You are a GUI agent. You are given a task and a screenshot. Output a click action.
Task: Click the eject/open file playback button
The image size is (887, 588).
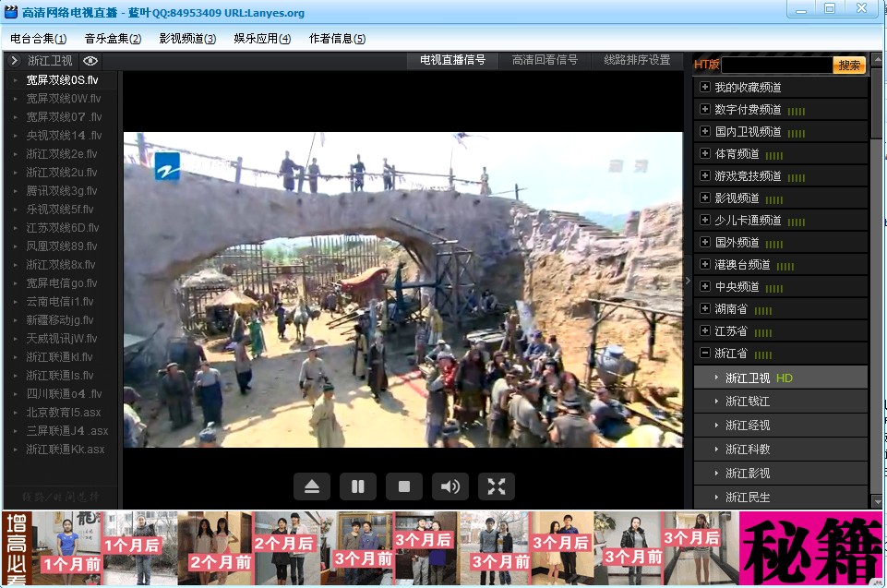[x=312, y=486]
